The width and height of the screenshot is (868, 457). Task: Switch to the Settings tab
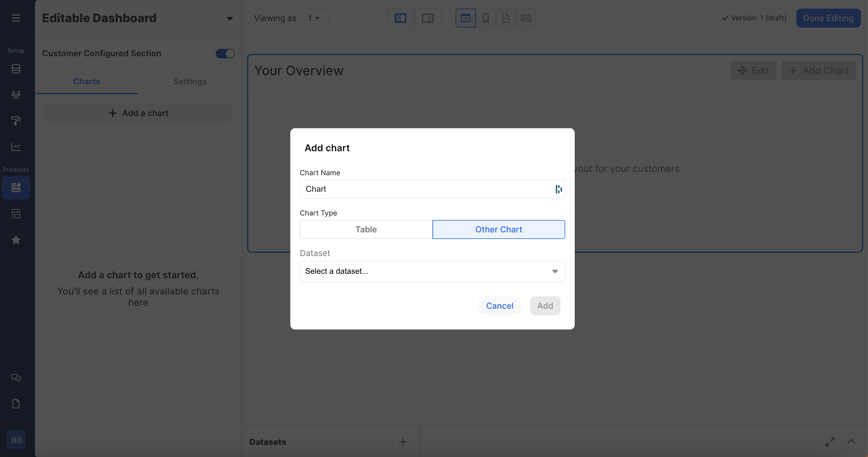point(190,81)
